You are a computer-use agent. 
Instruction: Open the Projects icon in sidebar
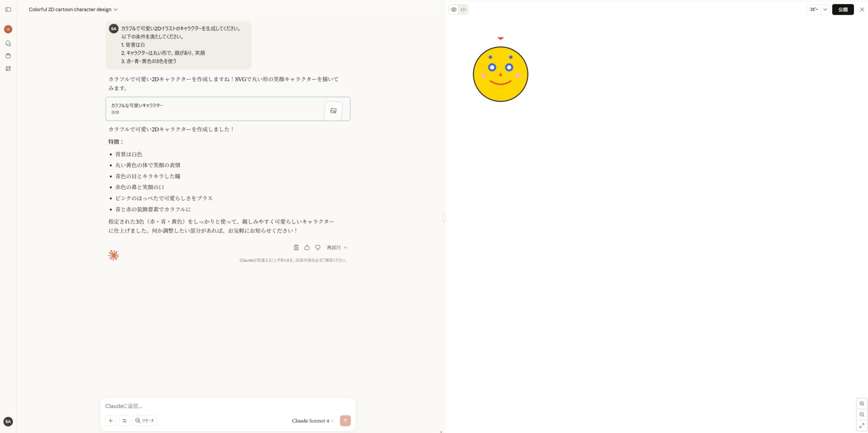pos(8,56)
